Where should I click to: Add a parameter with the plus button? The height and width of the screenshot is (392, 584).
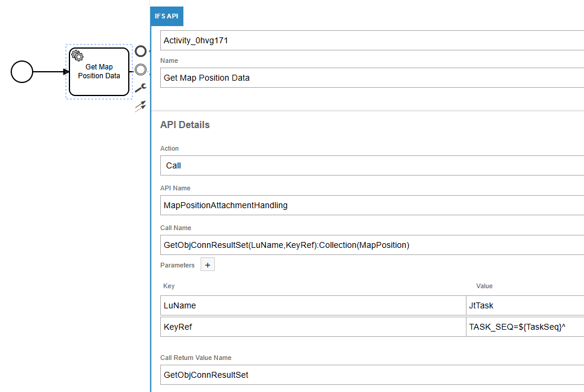coord(208,265)
